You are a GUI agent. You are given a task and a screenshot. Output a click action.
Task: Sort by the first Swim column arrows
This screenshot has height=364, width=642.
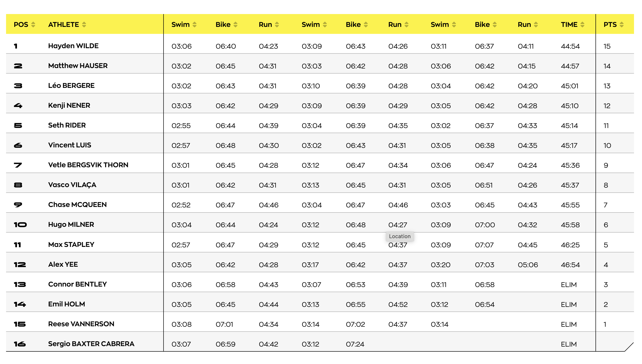[x=194, y=24]
